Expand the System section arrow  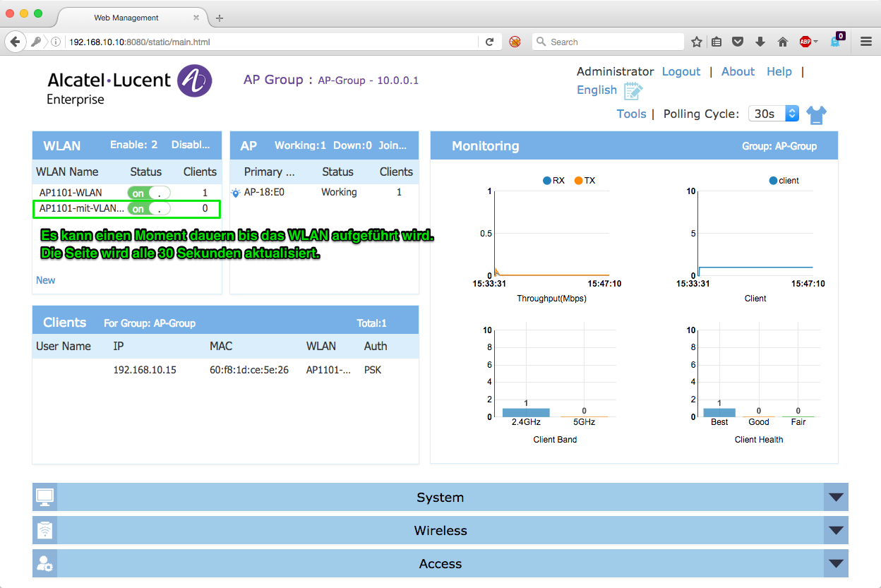[x=836, y=497]
